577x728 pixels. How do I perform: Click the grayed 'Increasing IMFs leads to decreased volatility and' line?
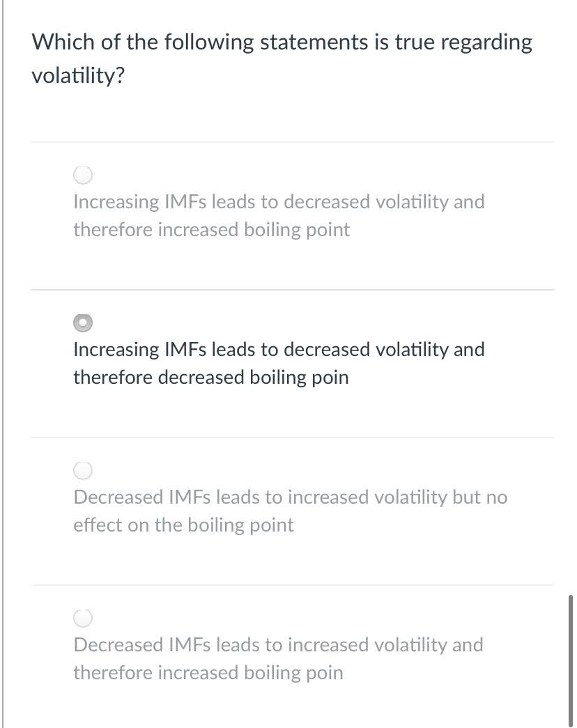(x=279, y=202)
